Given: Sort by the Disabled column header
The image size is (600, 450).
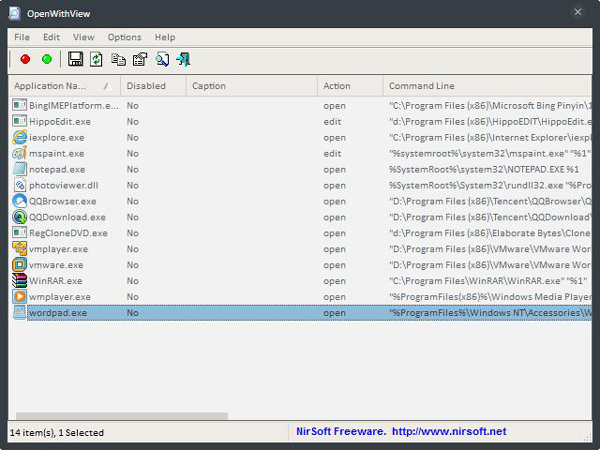Looking at the screenshot, I should [153, 86].
